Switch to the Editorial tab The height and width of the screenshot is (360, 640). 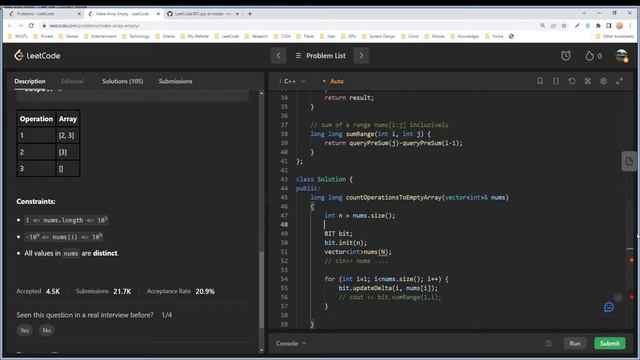coord(72,81)
